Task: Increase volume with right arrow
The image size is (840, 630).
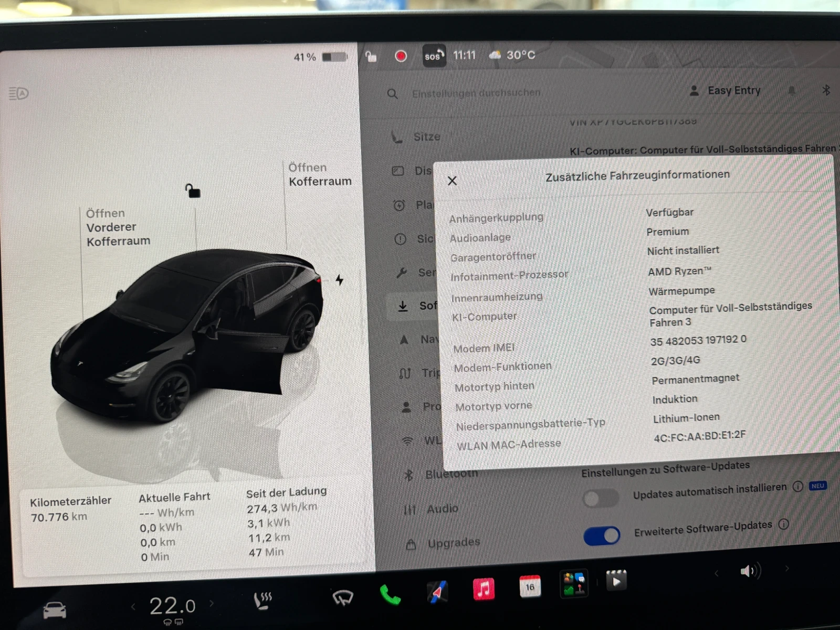Action: coord(786,568)
